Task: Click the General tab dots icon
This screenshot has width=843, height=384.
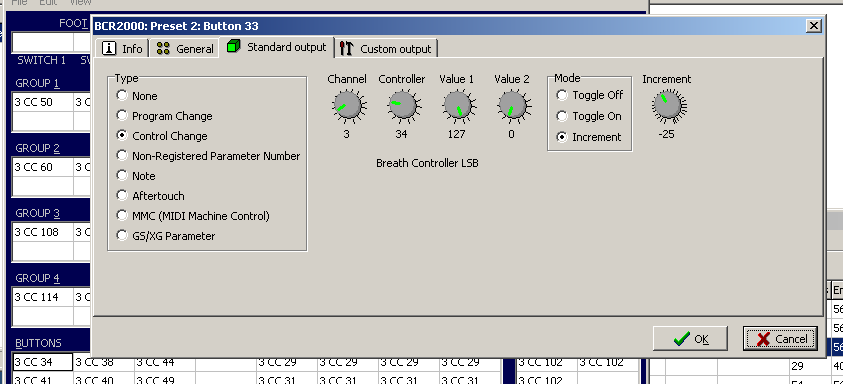Action: [x=163, y=48]
